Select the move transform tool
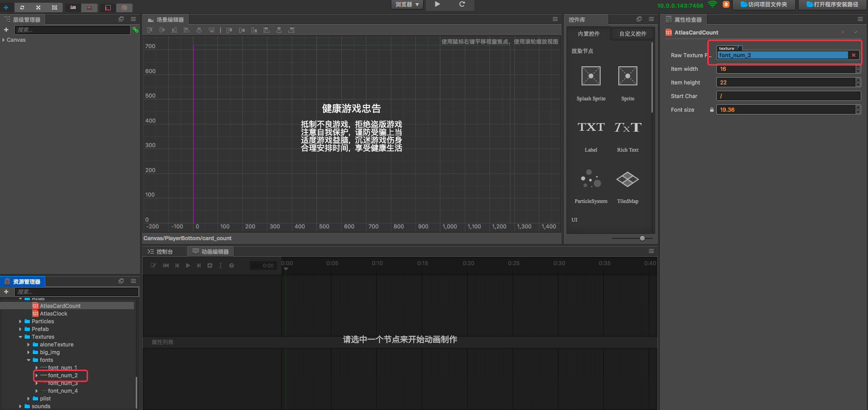Image resolution: width=868 pixels, height=410 pixels. pyautogui.click(x=6, y=8)
